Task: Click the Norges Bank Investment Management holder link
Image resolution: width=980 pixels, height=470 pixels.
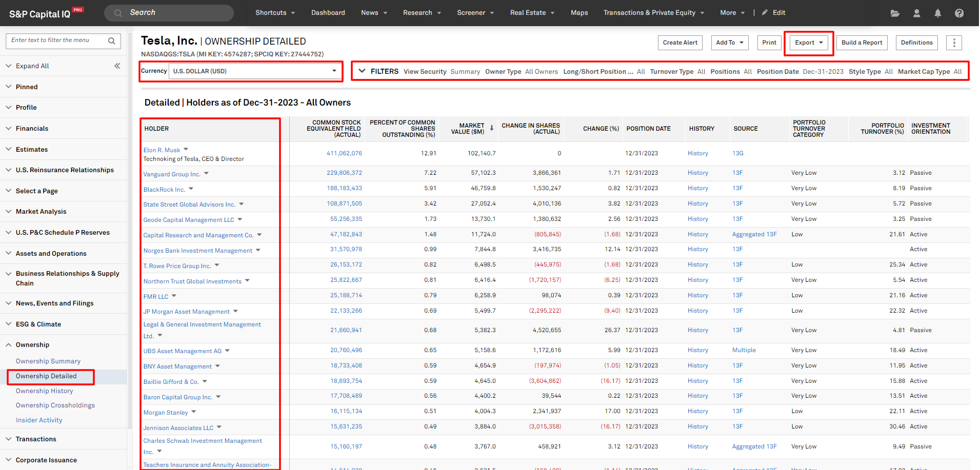Action: (198, 251)
